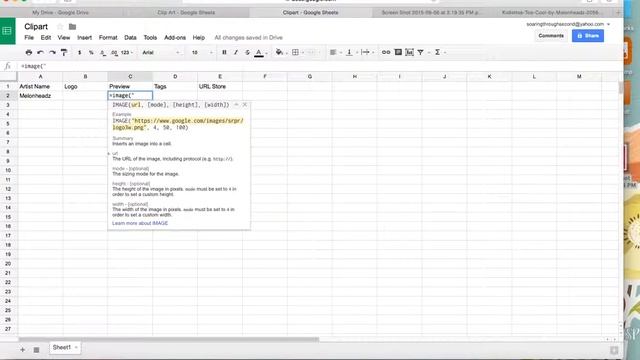Redo the last action

[52, 52]
